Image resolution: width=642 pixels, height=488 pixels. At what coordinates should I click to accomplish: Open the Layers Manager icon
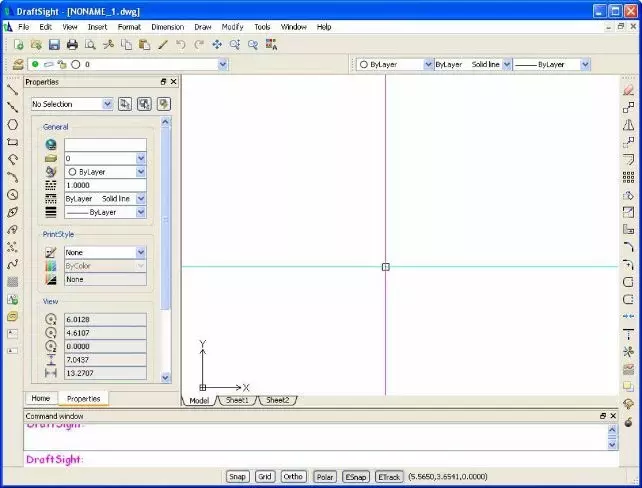tap(18, 64)
